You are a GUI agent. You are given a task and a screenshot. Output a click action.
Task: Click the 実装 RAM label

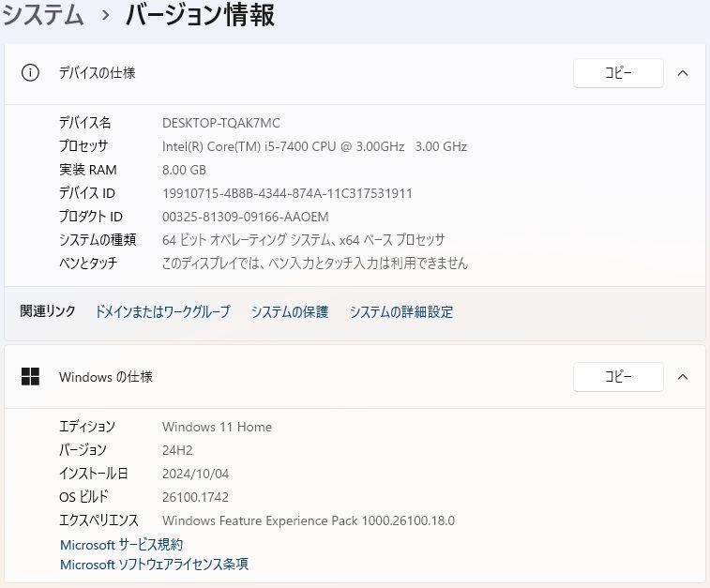click(x=88, y=170)
